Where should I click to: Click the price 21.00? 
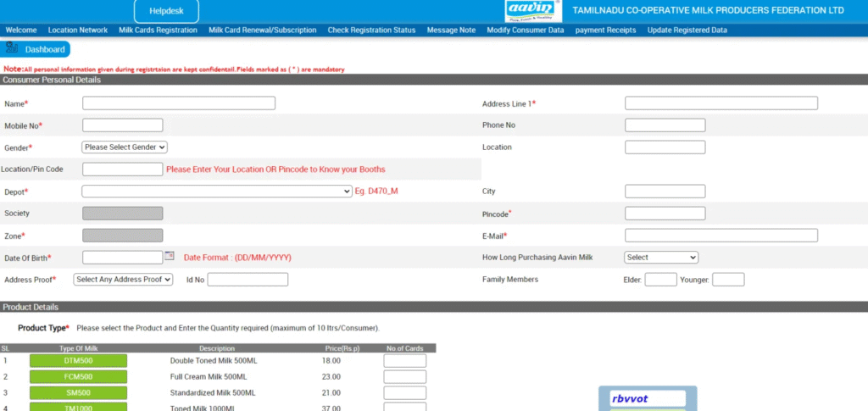(x=331, y=392)
